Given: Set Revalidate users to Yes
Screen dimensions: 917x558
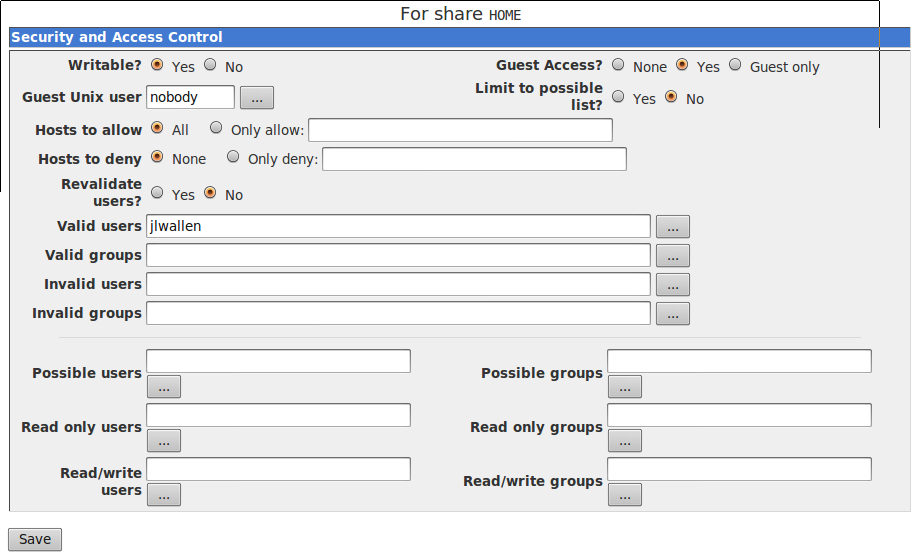Looking at the screenshot, I should (x=157, y=192).
